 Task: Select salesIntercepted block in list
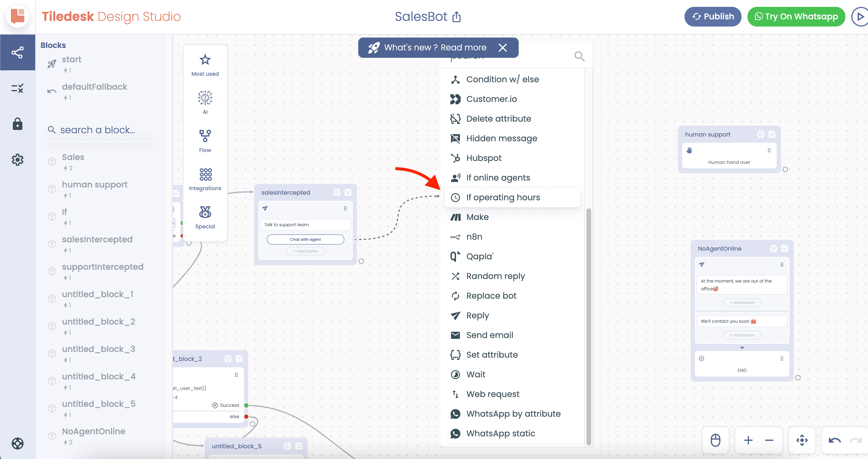tap(100, 244)
